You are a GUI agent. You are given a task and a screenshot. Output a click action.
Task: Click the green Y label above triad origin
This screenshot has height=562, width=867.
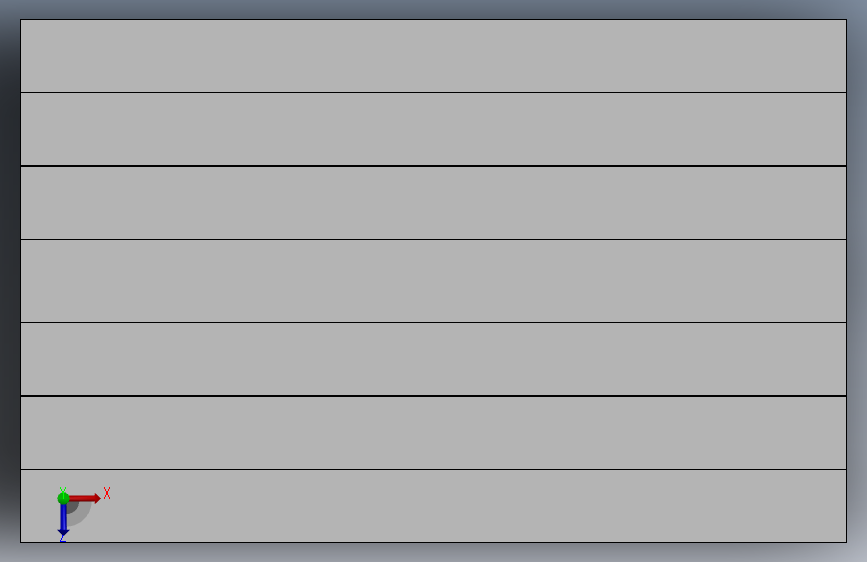click(62, 490)
